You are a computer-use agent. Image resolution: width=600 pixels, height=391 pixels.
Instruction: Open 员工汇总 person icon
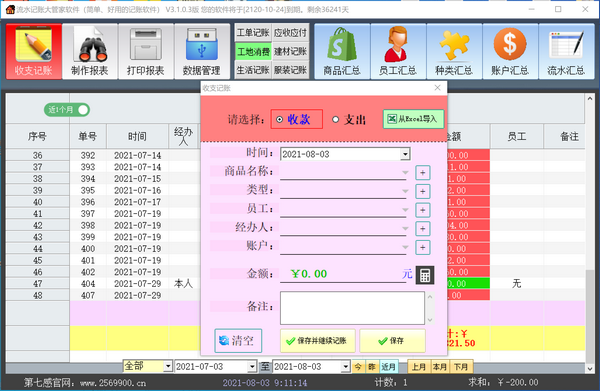point(398,51)
